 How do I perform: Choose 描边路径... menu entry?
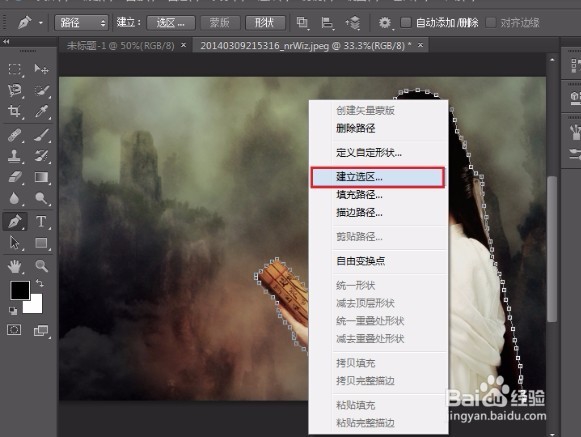pyautogui.click(x=378, y=213)
